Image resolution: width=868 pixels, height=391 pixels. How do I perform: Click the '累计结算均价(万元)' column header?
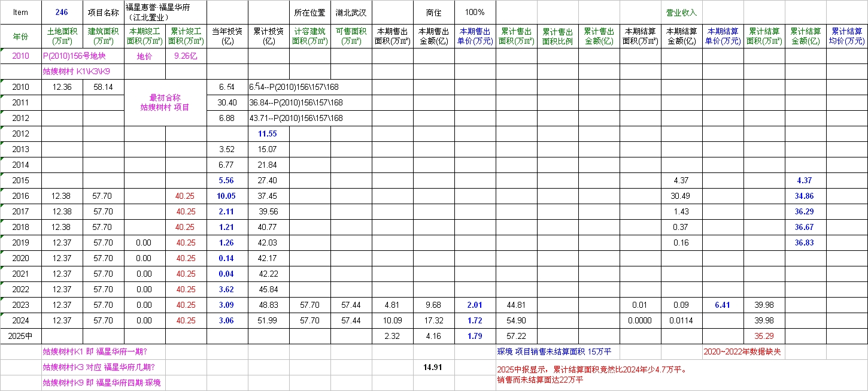point(847,37)
